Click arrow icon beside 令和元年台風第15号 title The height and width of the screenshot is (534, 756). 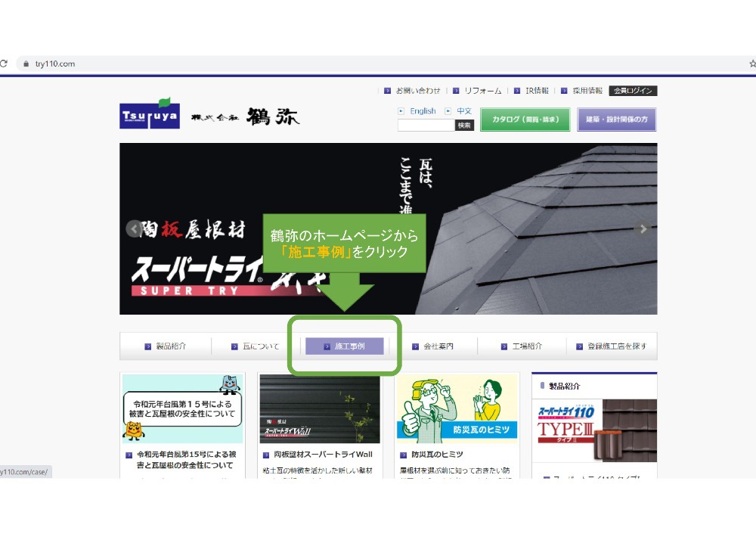click(x=129, y=455)
